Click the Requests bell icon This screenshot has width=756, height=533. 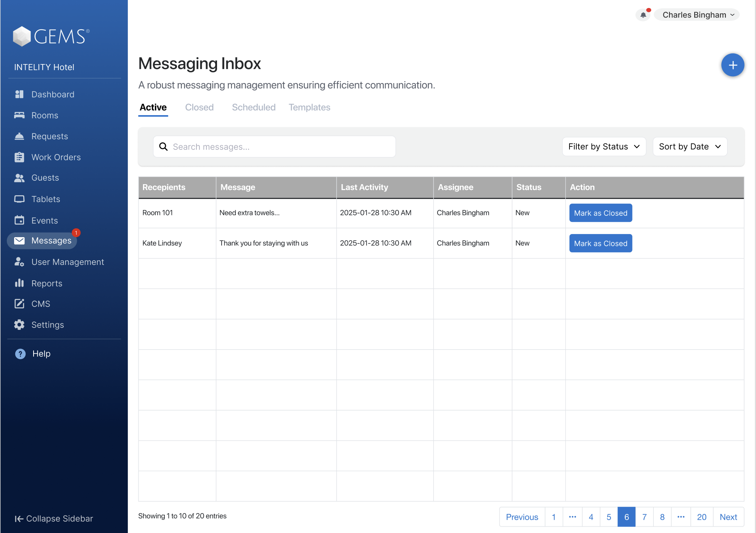pyautogui.click(x=19, y=136)
